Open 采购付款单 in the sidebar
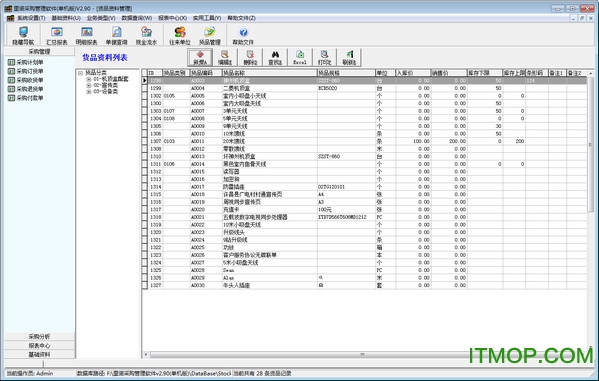The height and width of the screenshot is (381, 599). point(26,98)
